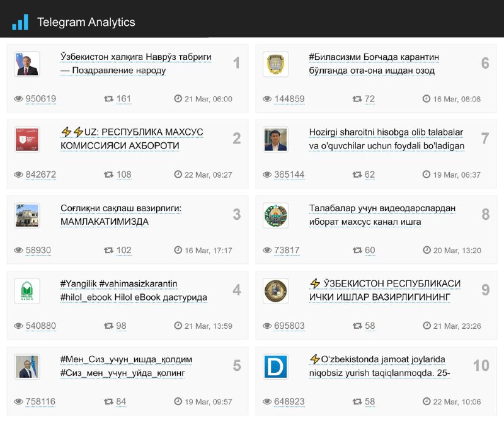Click the building photo avatar of post 3

click(x=27, y=215)
